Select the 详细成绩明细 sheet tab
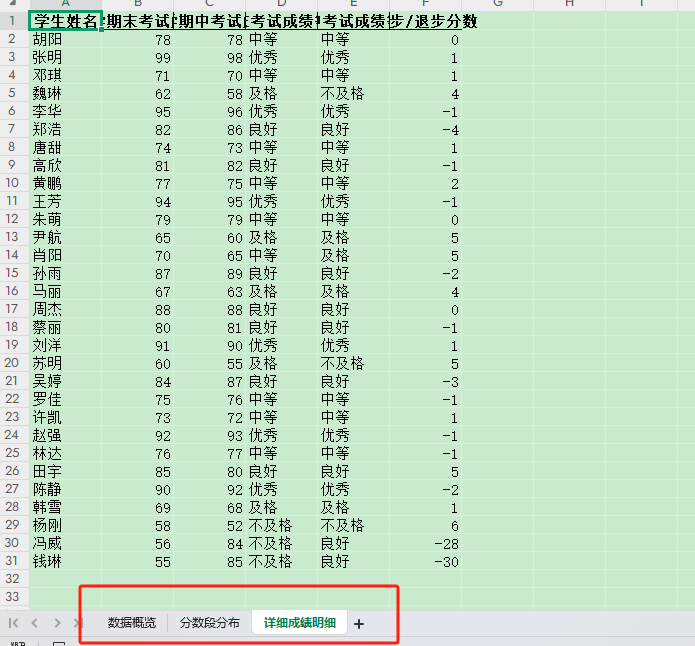 (300, 623)
